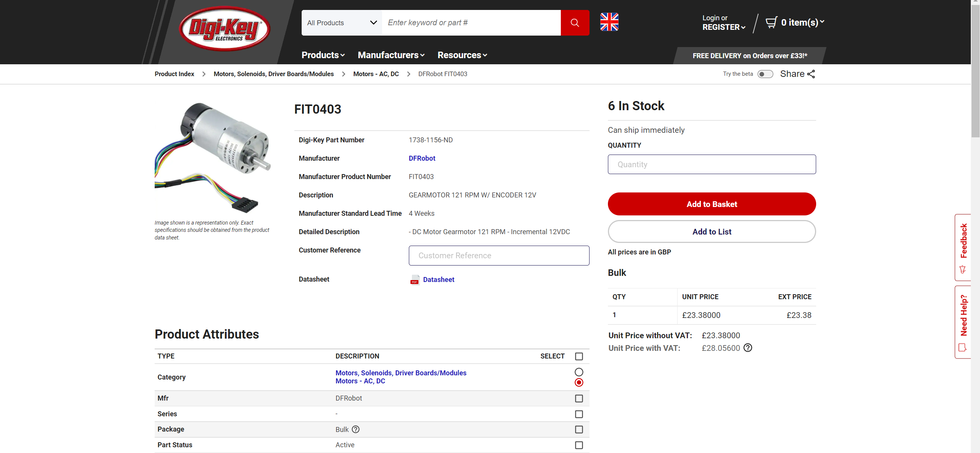Check the Series attribute checkbox
This screenshot has height=453, width=980.
[x=579, y=414]
